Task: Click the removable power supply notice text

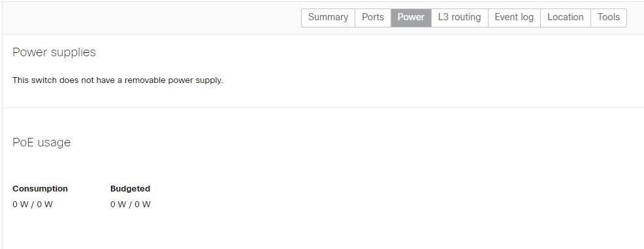Action: [x=118, y=80]
